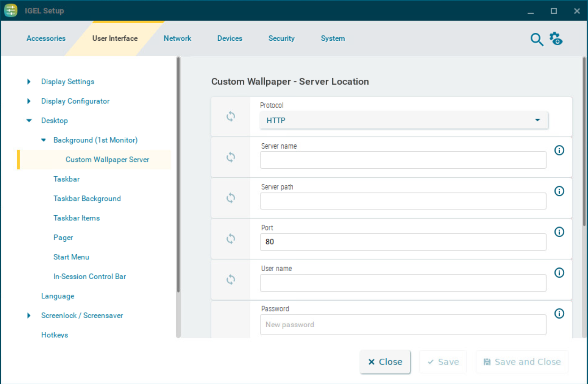
Task: Click the gear-with-eye settings view icon
Action: (556, 39)
